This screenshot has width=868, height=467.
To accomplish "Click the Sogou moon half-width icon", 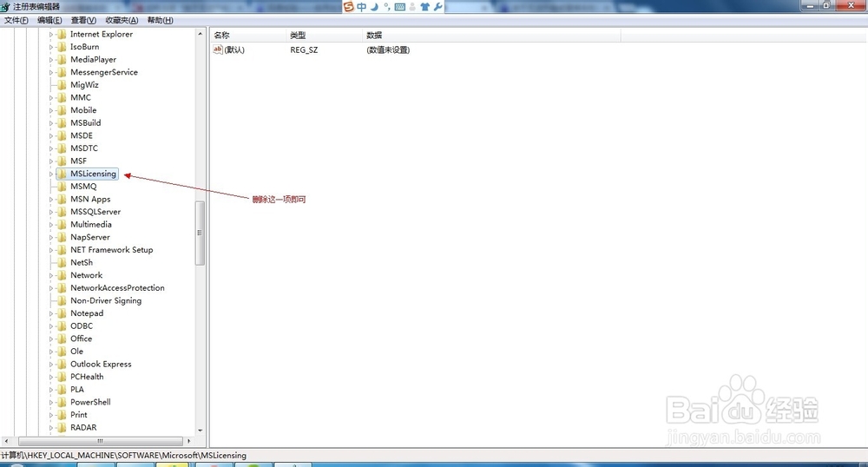I will pyautogui.click(x=375, y=7).
